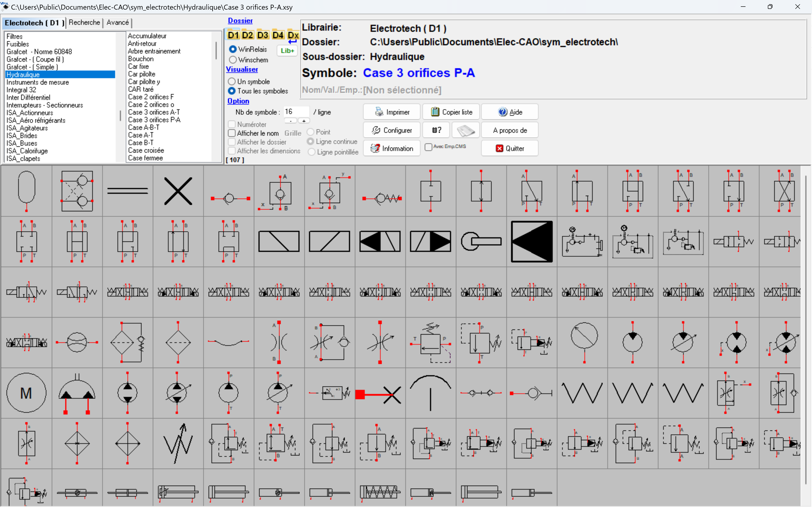Click the Dx folder icon
Viewport: 812px width, 507px height.
[x=293, y=35]
